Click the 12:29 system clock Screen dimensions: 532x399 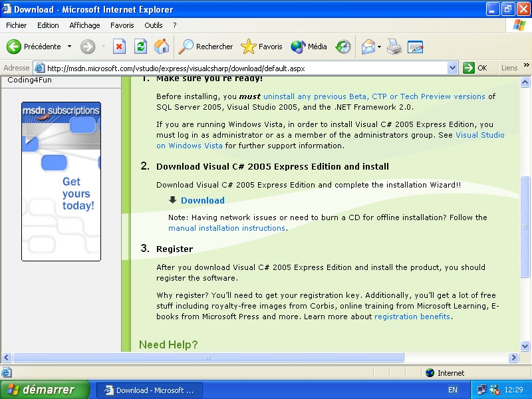point(513,390)
